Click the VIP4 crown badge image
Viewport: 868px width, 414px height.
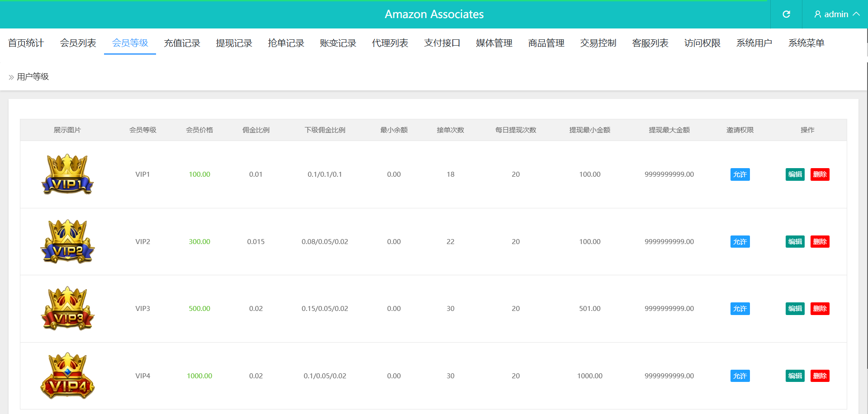coord(67,376)
